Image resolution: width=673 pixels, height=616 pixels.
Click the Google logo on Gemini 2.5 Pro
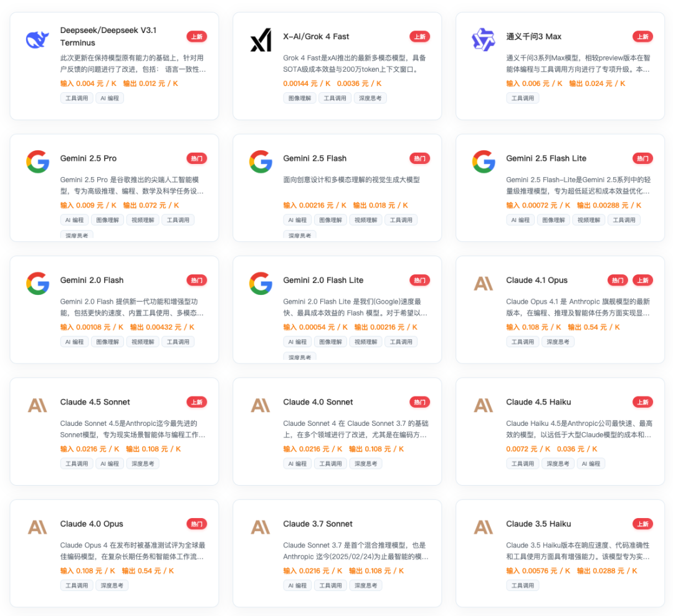tap(37, 161)
